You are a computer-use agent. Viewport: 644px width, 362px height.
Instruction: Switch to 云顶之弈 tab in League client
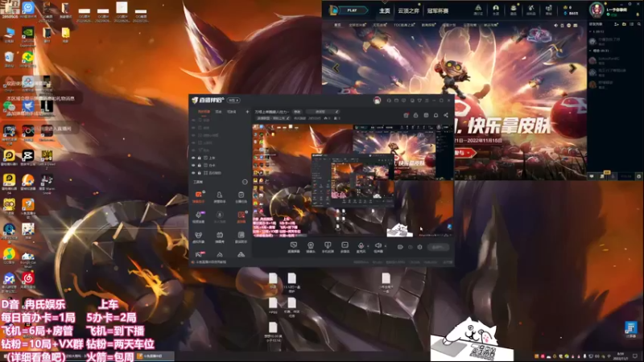pos(408,10)
